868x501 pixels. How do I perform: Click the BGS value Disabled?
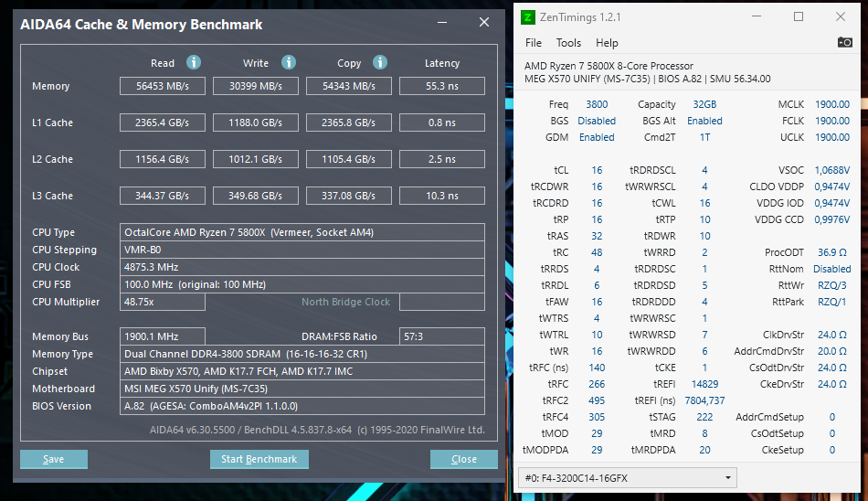pyautogui.click(x=597, y=121)
